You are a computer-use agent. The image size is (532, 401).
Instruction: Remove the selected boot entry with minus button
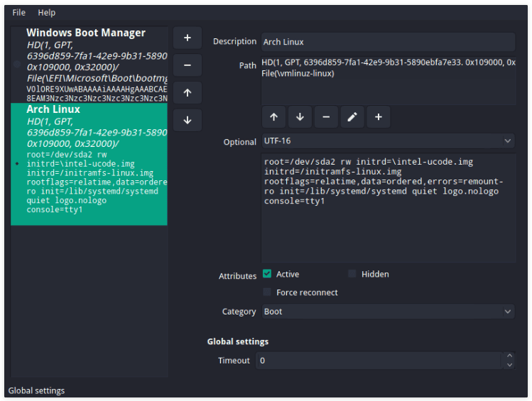pyautogui.click(x=188, y=65)
